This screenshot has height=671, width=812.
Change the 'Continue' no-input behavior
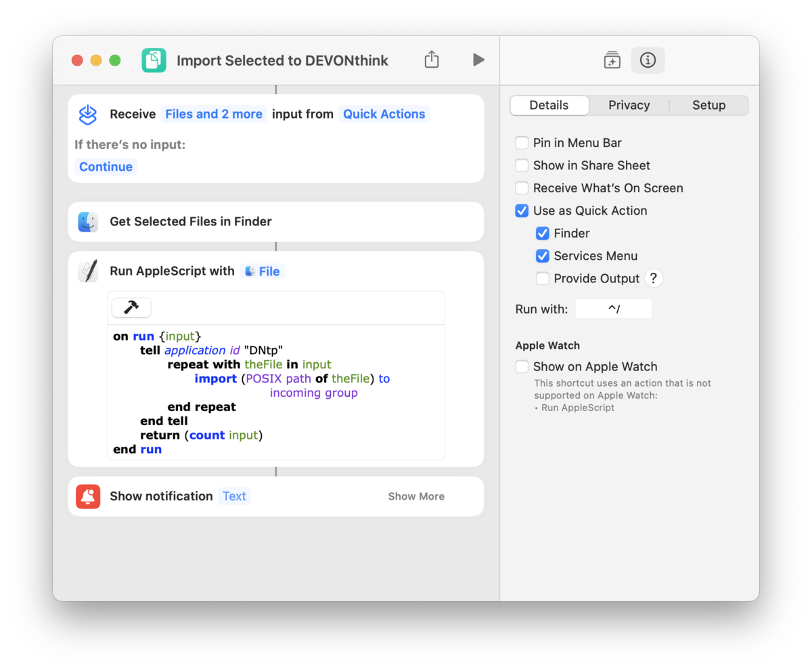pos(106,167)
